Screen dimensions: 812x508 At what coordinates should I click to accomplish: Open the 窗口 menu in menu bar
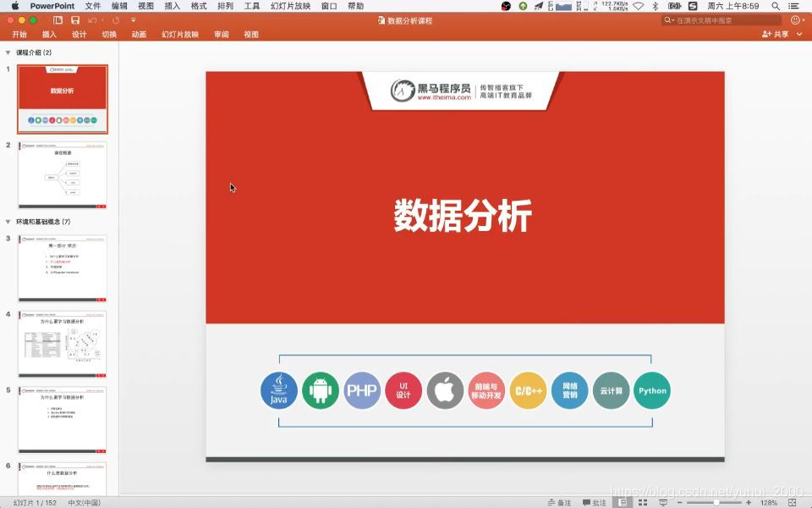[x=329, y=6]
